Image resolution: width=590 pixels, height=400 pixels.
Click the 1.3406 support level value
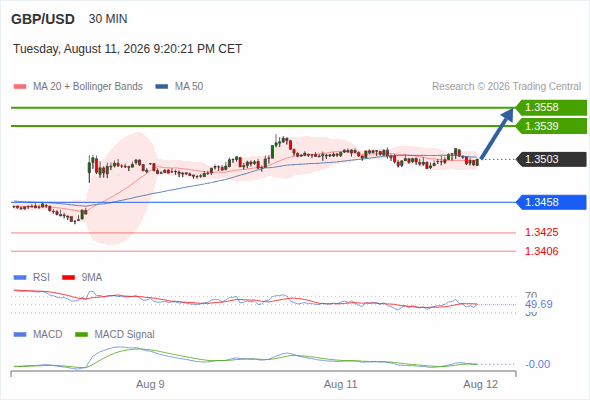pos(541,251)
